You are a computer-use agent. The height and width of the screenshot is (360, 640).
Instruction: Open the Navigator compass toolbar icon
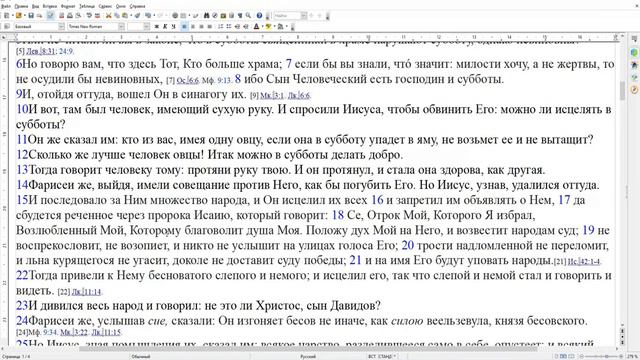[x=215, y=16]
